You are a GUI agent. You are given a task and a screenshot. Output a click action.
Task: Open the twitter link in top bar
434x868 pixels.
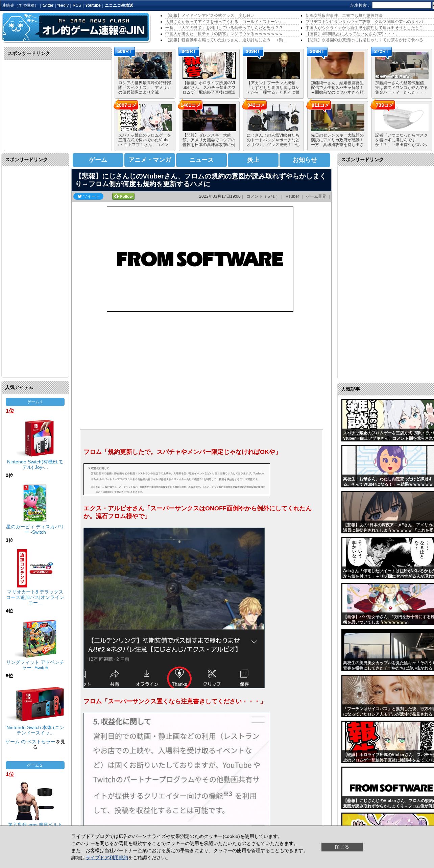[48, 5]
